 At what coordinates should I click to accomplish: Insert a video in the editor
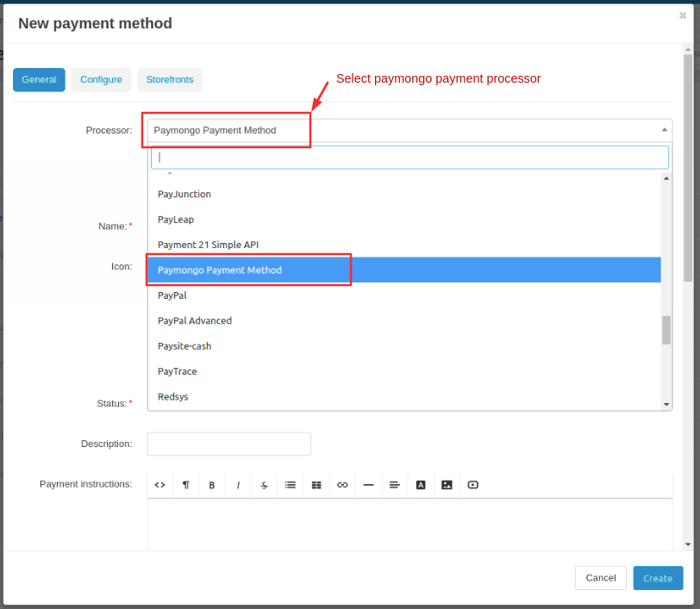tap(473, 485)
